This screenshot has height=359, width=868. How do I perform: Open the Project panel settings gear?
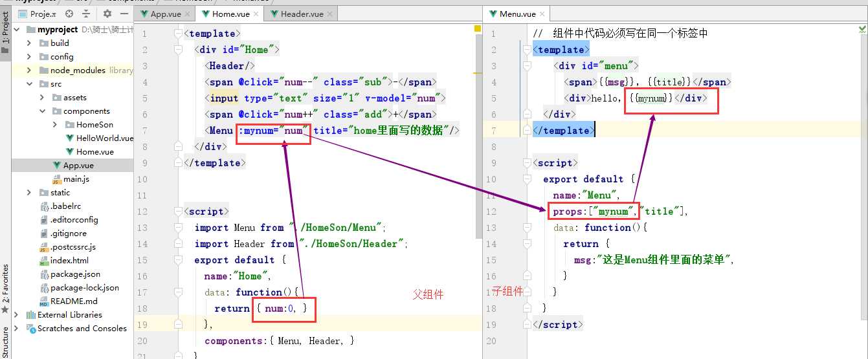click(107, 13)
